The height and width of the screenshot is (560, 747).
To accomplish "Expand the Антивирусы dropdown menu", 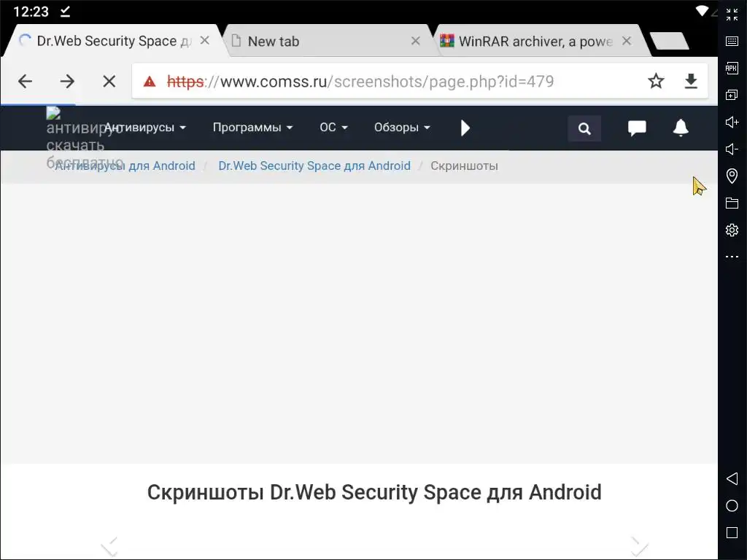I will coord(145,128).
